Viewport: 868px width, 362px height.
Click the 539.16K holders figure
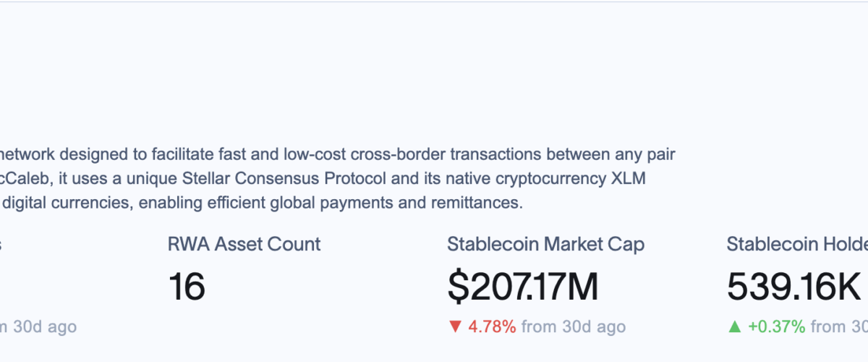pos(793,287)
